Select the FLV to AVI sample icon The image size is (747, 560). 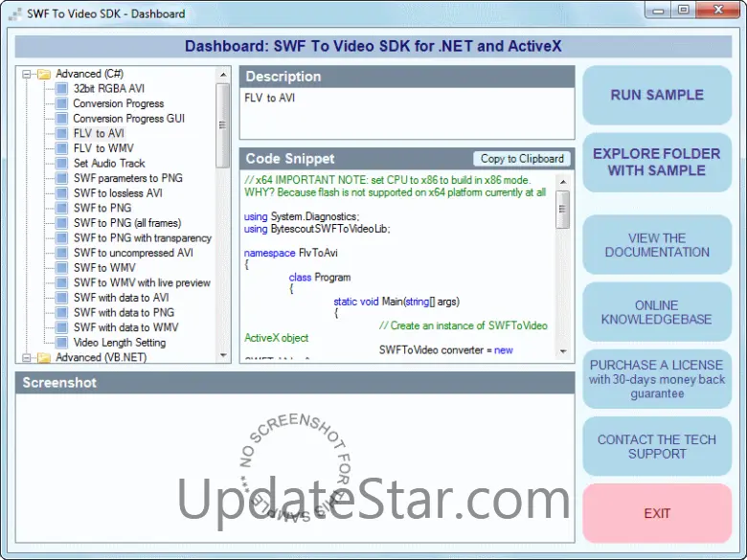61,133
